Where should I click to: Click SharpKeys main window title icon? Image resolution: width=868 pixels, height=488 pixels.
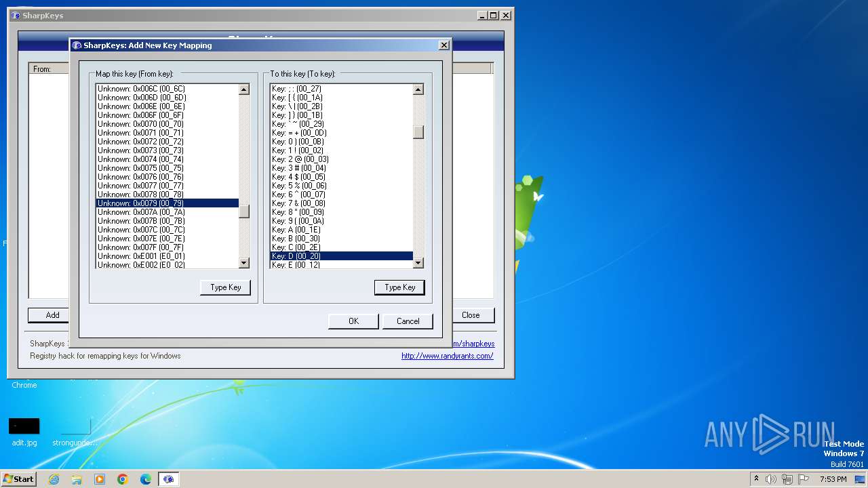[16, 16]
